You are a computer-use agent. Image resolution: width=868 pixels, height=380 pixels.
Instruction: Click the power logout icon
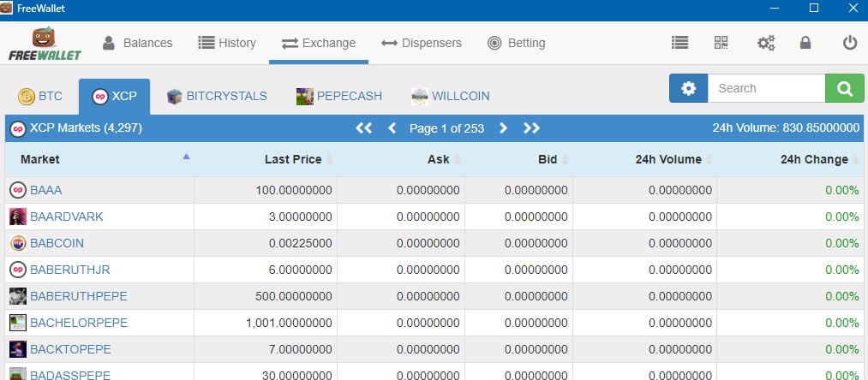pos(850,43)
